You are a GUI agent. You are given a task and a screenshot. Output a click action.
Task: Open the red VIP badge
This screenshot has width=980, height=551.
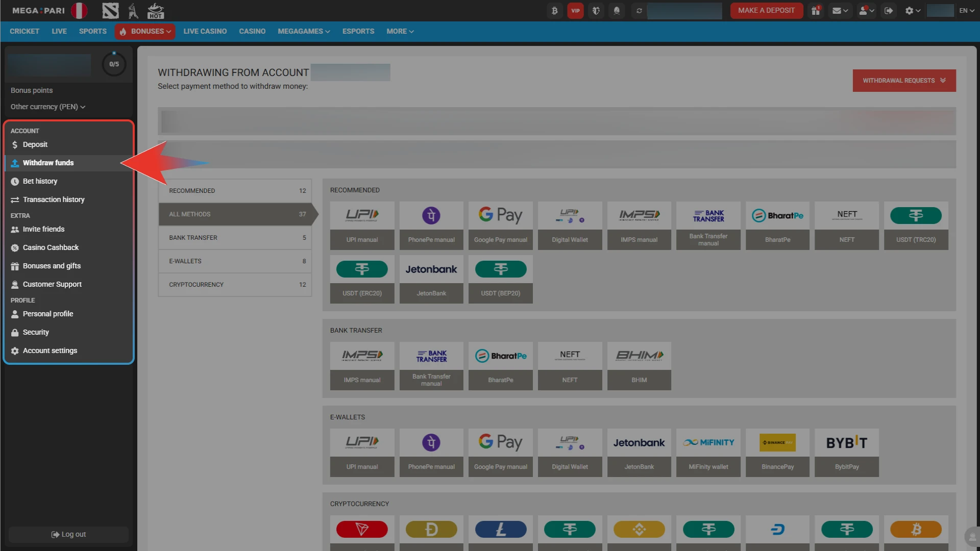point(575,10)
